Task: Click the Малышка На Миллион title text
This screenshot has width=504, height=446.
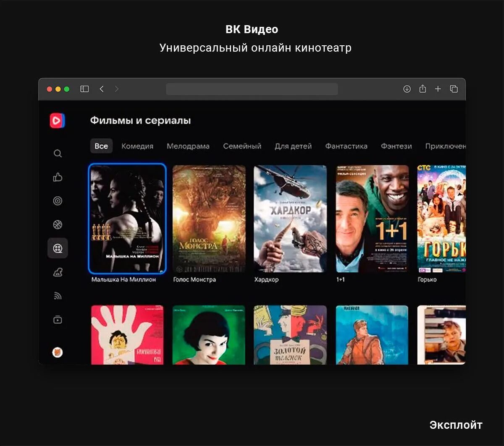Action: (123, 279)
